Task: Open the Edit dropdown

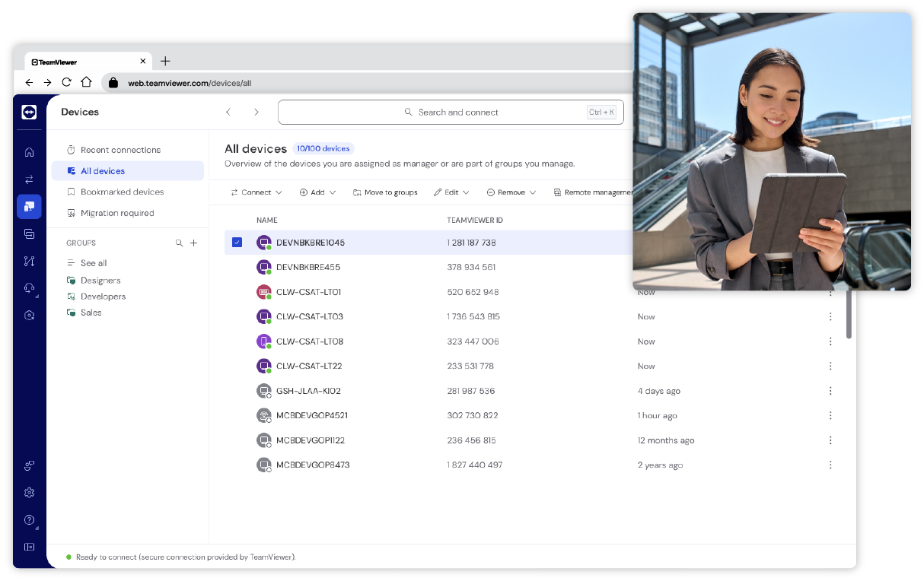Action: click(x=451, y=192)
